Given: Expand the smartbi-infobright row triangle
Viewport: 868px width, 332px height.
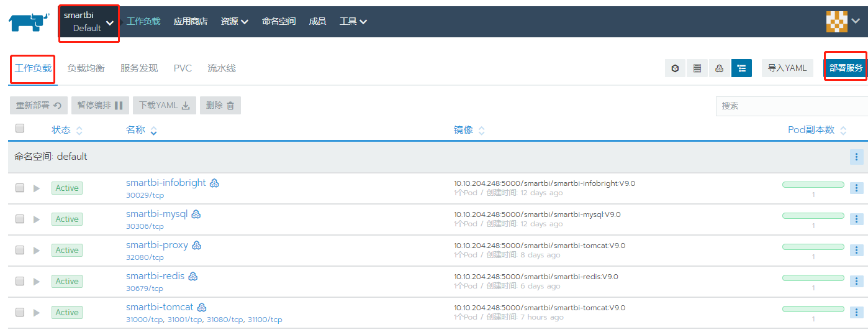Looking at the screenshot, I should [x=37, y=188].
